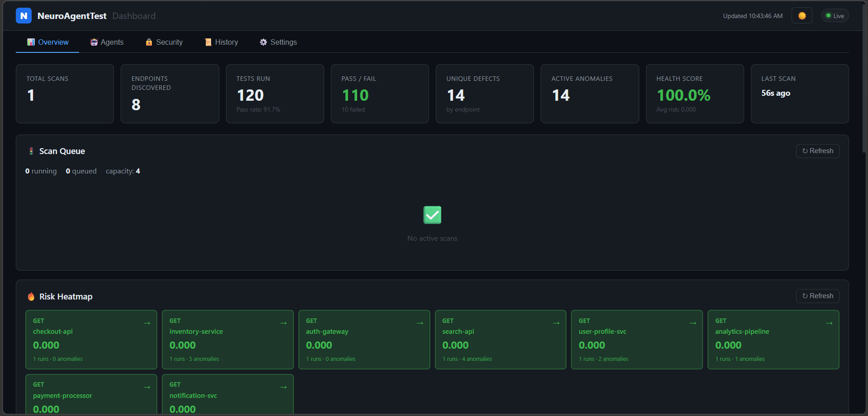Viewport: 868px width, 416px height.
Task: Open the Settings tab
Action: (x=278, y=42)
